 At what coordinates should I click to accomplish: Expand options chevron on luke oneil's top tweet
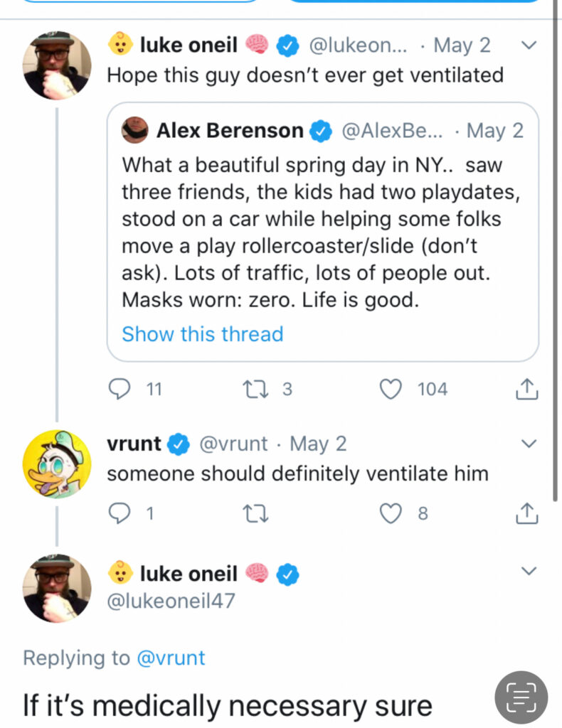[529, 45]
